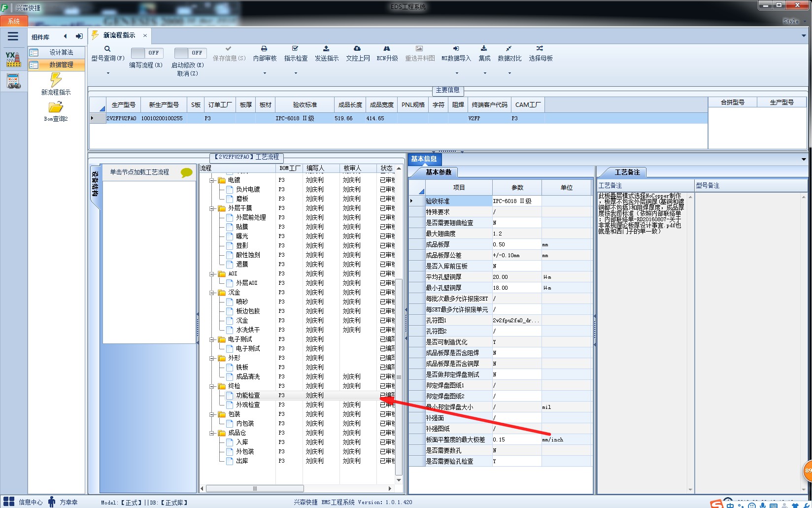This screenshot has width=812, height=508.
Task: Click 集成 download icon
Action: pos(484,49)
